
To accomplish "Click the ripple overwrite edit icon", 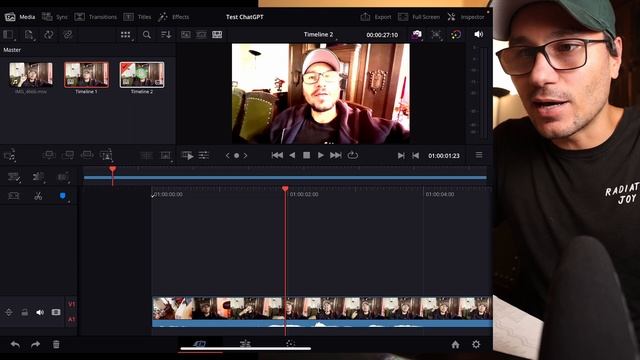I will (87, 155).
